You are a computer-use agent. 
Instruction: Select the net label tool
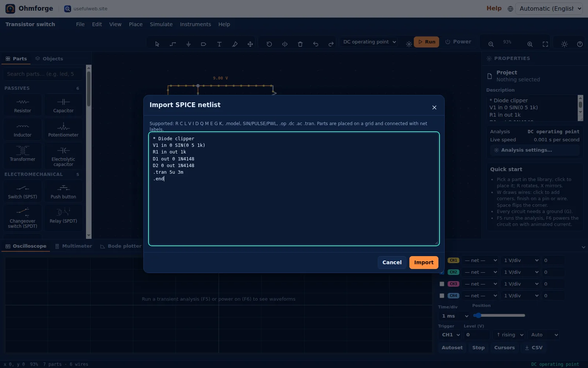(204, 44)
